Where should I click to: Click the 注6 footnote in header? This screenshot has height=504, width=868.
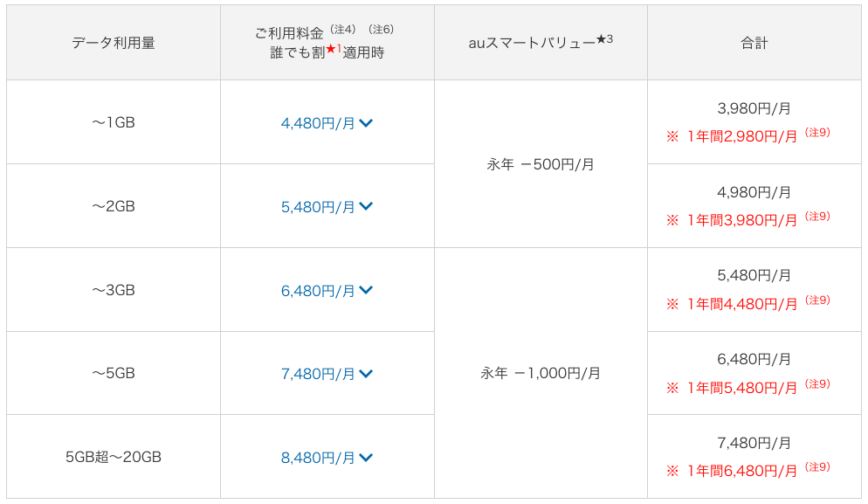point(382,30)
